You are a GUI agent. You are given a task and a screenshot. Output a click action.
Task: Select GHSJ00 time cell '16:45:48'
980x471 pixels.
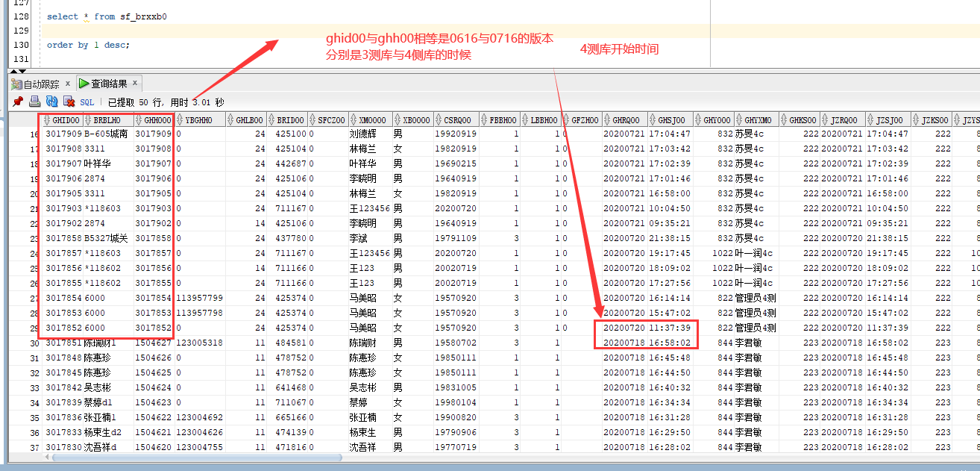(x=670, y=358)
